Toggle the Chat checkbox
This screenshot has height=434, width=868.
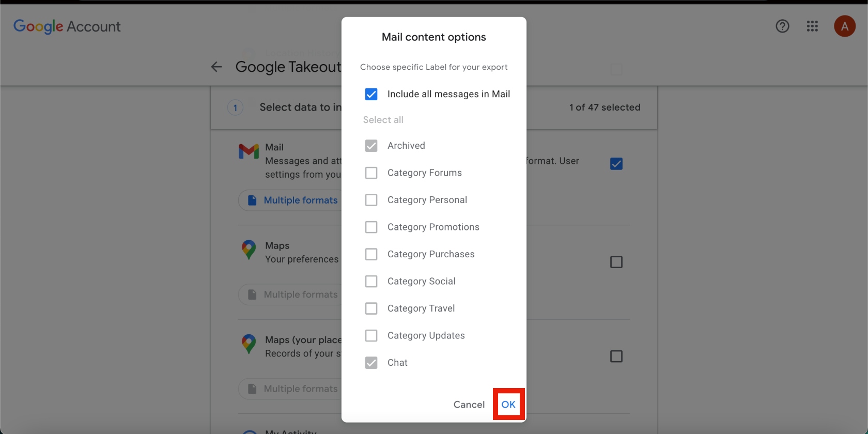tap(371, 363)
